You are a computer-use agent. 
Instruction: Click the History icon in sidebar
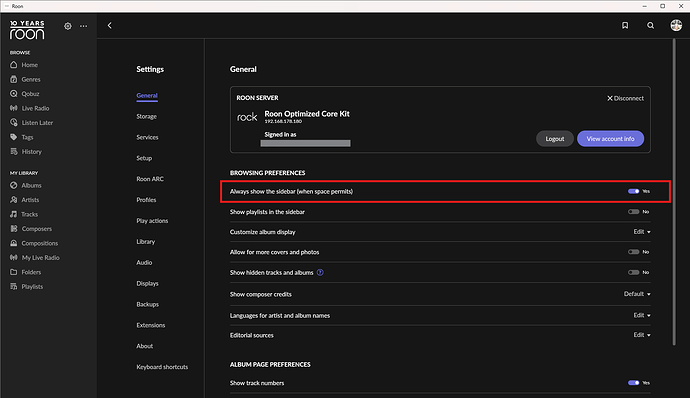[x=14, y=151]
